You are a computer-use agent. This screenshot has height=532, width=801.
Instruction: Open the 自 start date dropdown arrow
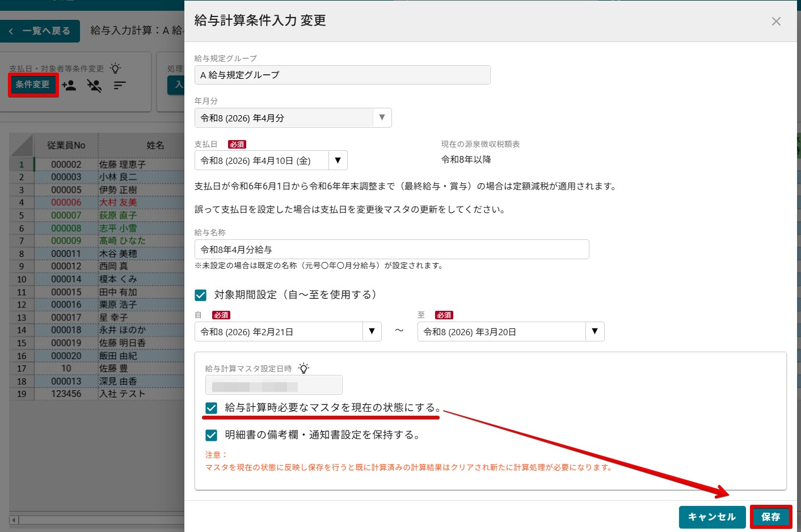[372, 331]
